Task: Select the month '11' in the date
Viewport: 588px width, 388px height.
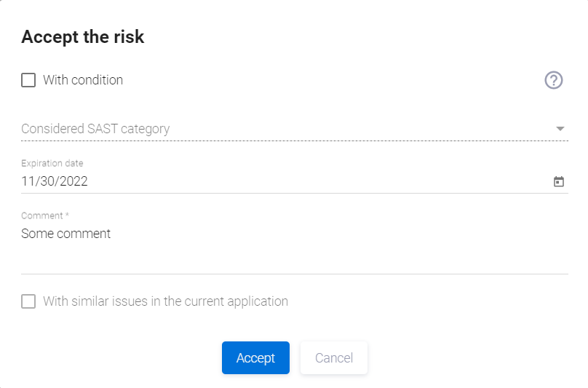Action: tap(28, 181)
